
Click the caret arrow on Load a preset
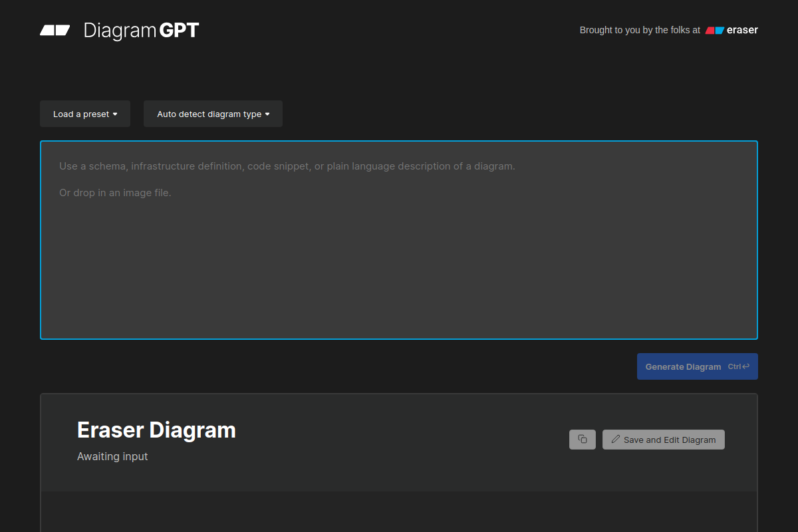115,114
